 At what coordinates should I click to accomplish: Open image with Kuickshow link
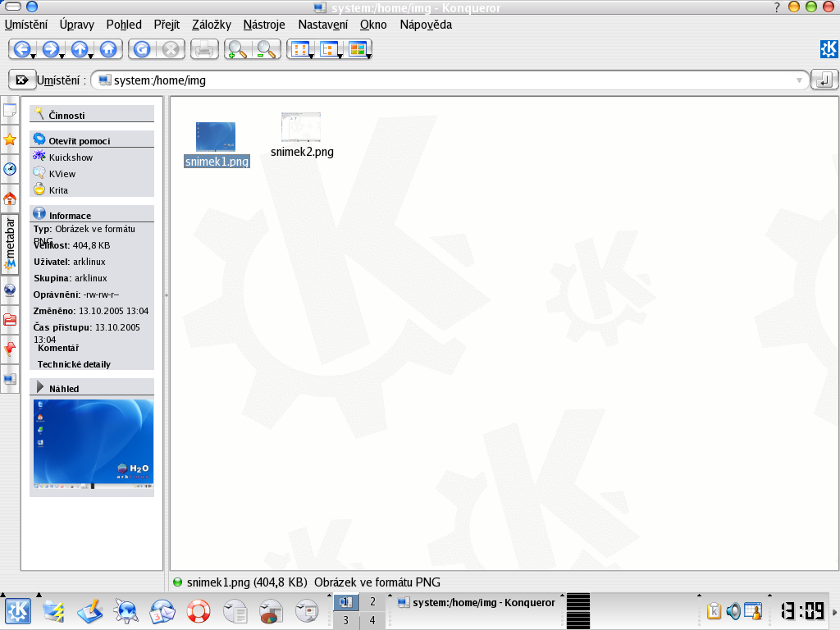pyautogui.click(x=71, y=157)
